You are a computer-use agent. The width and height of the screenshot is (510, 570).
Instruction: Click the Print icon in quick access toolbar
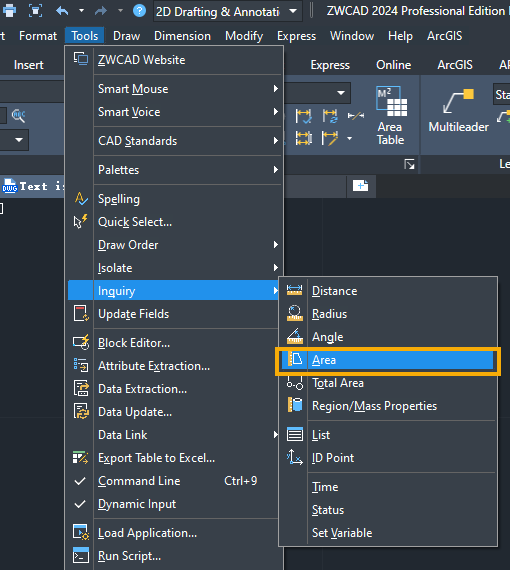point(9,11)
